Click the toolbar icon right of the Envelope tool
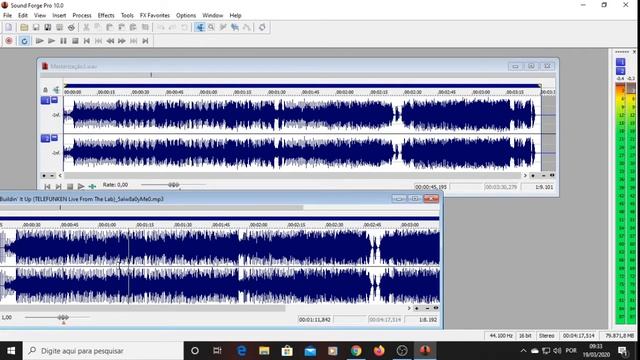This screenshot has width=640, height=360. [x=262, y=27]
